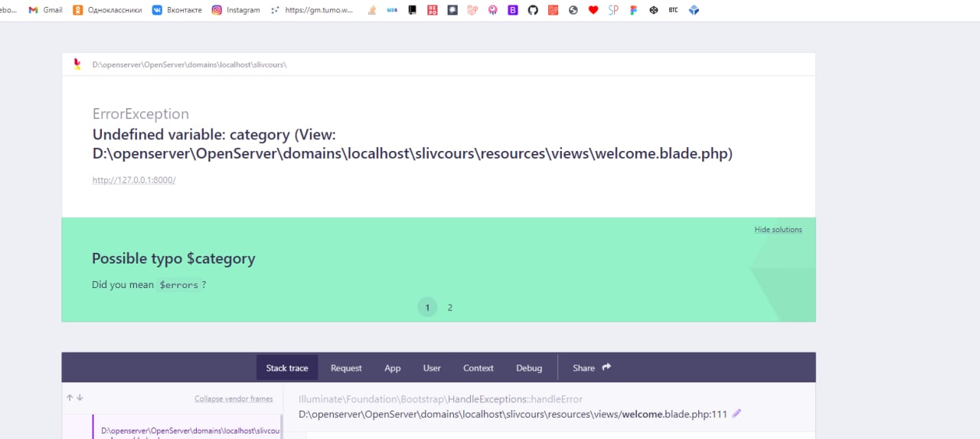The height and width of the screenshot is (439, 980).
Task: Open the Одноклассники bookmark
Action: coord(108,10)
